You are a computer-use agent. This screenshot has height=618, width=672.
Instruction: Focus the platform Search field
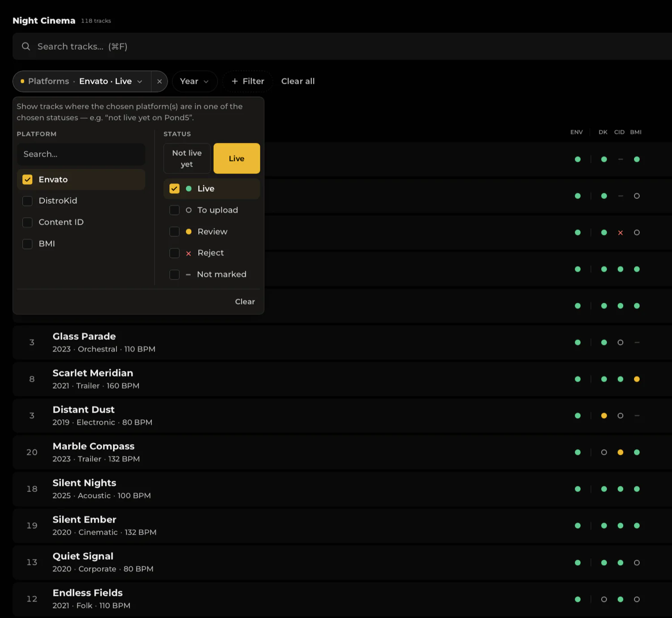(x=81, y=154)
